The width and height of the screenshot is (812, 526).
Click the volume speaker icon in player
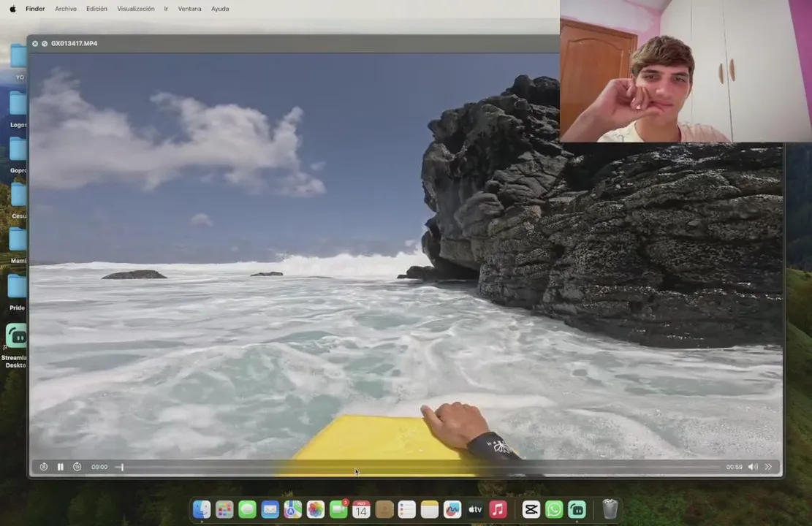point(753,467)
